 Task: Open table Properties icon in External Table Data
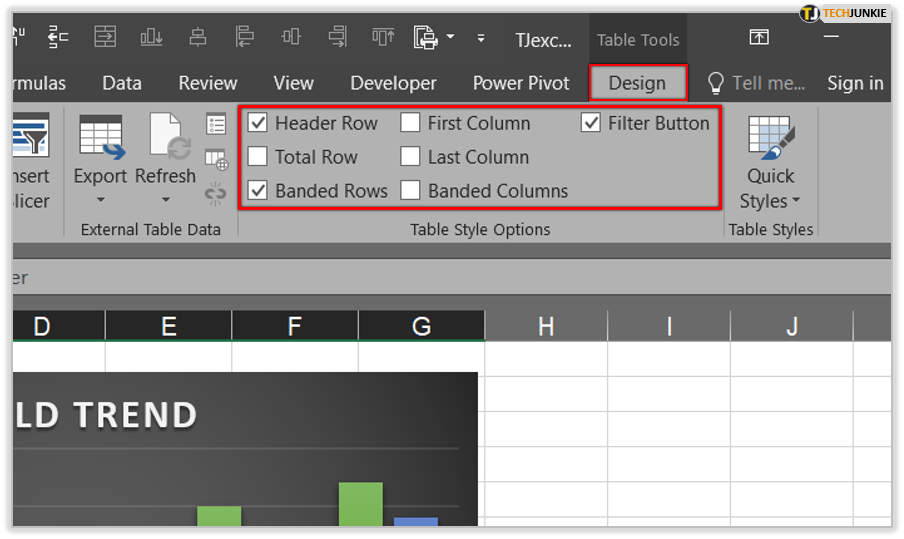tap(216, 124)
